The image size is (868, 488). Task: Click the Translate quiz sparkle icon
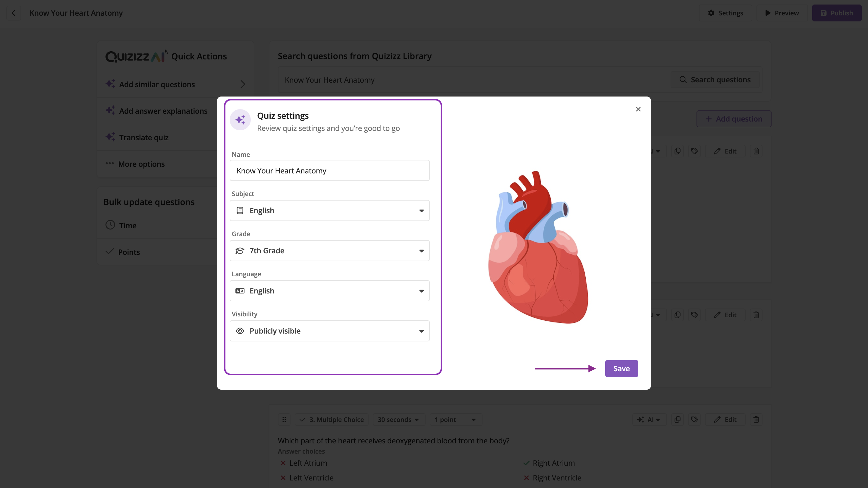(x=110, y=137)
